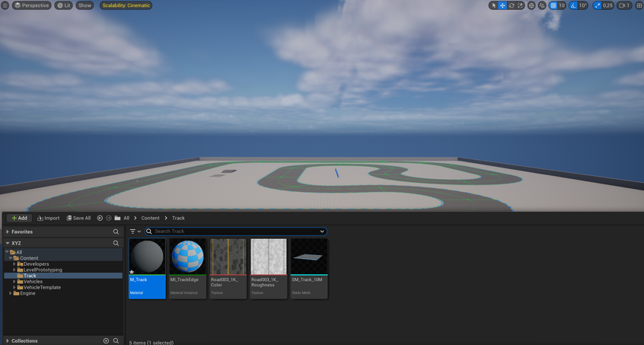Select the Road003_1K_Color texture
Image resolution: width=644 pixels, height=345 pixels.
coord(228,269)
